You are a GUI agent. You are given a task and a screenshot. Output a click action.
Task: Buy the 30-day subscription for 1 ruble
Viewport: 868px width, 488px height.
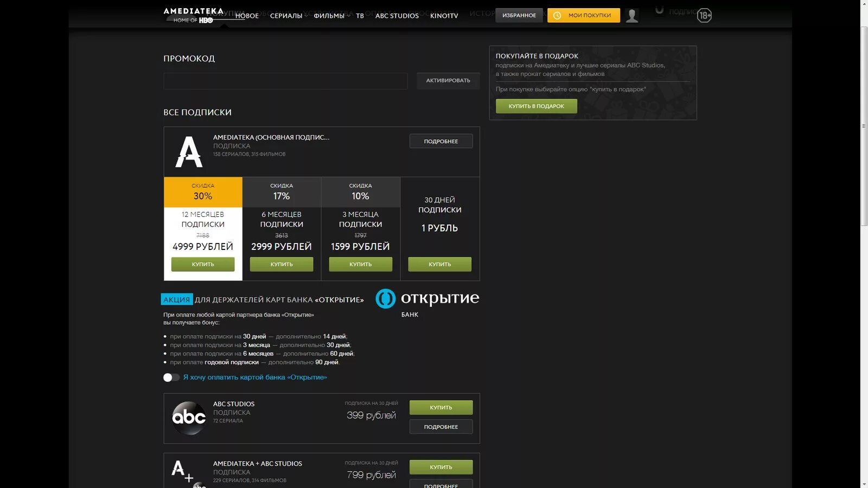(439, 264)
